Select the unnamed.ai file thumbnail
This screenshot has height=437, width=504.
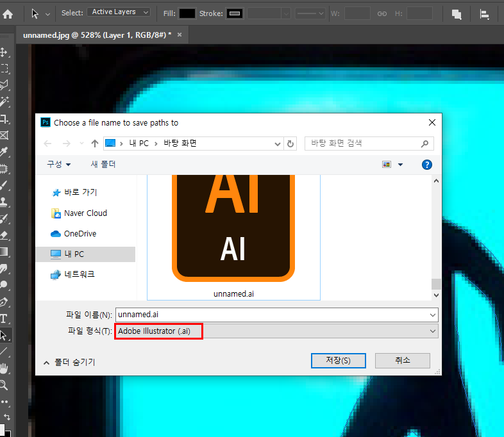tap(233, 236)
